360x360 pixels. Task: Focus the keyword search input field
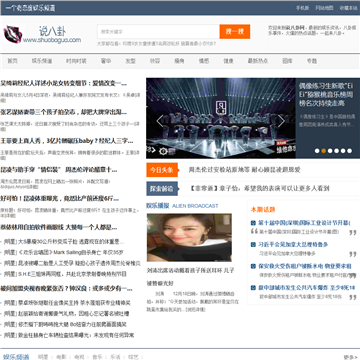[158, 32]
